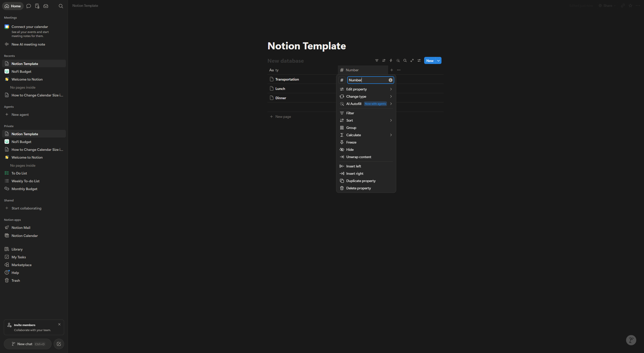This screenshot has height=353, width=644.
Task: Open the page options three-dot menu top right
Action: pyautogui.click(x=638, y=6)
